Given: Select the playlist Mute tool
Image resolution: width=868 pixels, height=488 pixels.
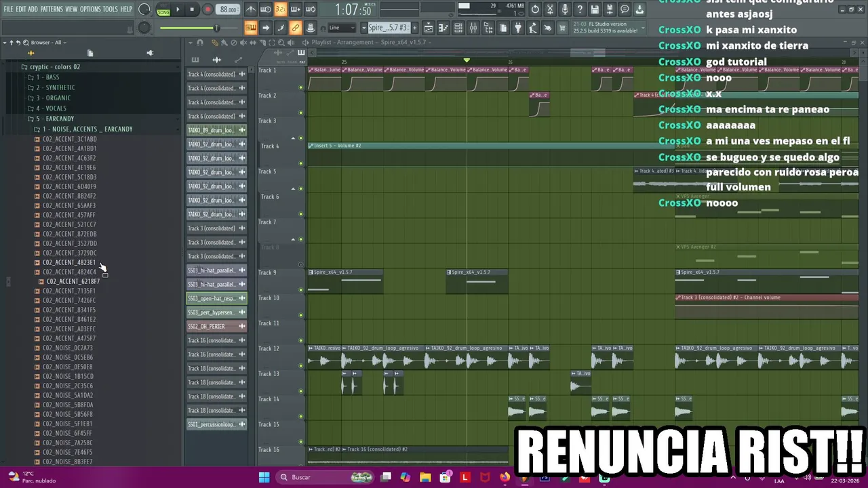Looking at the screenshot, I should coord(243,42).
